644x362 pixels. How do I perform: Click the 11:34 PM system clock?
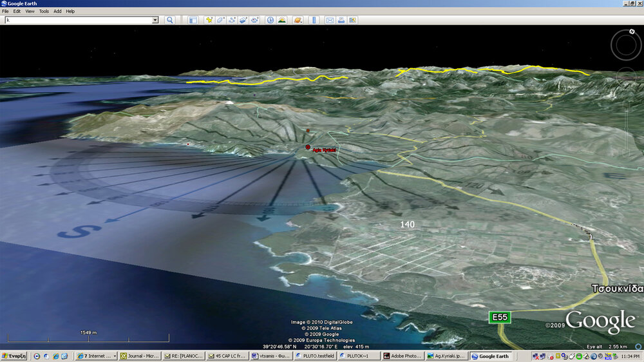tap(630, 356)
